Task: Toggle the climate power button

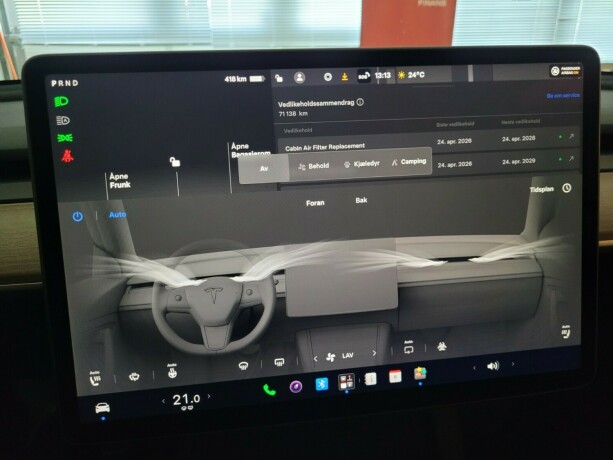Action: (77, 217)
